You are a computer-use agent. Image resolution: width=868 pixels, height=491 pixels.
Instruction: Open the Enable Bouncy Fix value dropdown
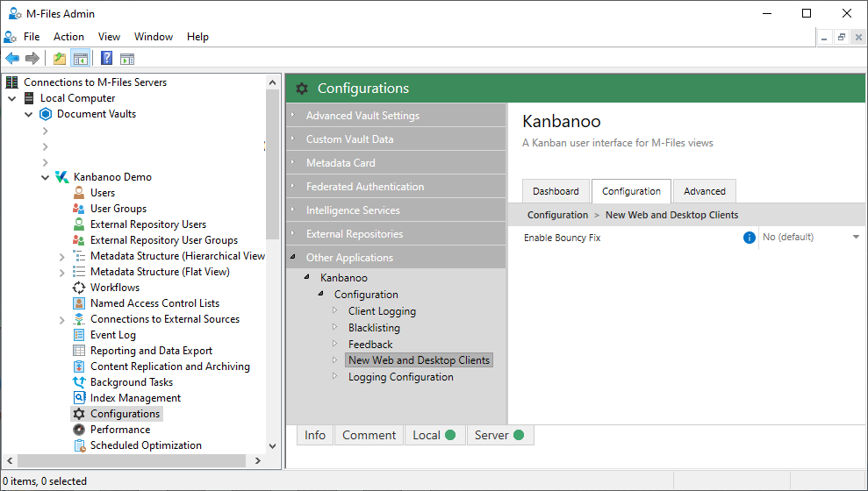pos(856,238)
